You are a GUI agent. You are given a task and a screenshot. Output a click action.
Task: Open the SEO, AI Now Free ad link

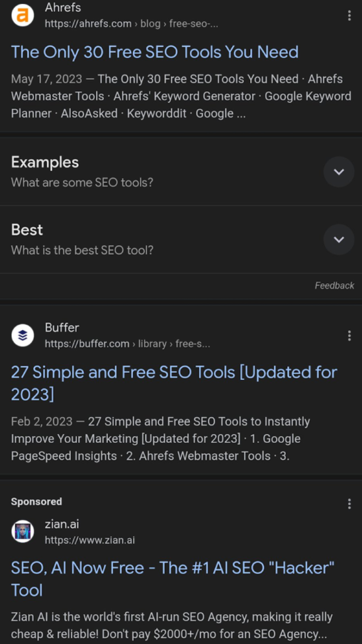point(173,579)
